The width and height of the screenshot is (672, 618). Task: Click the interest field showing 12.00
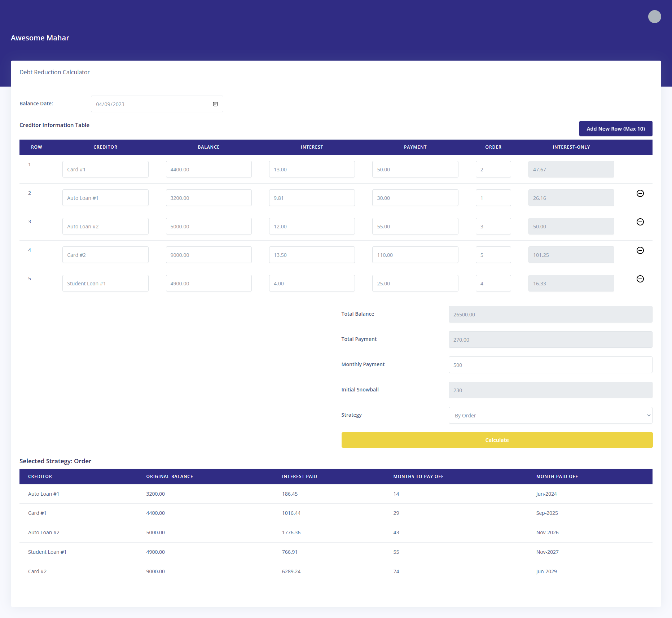(312, 226)
